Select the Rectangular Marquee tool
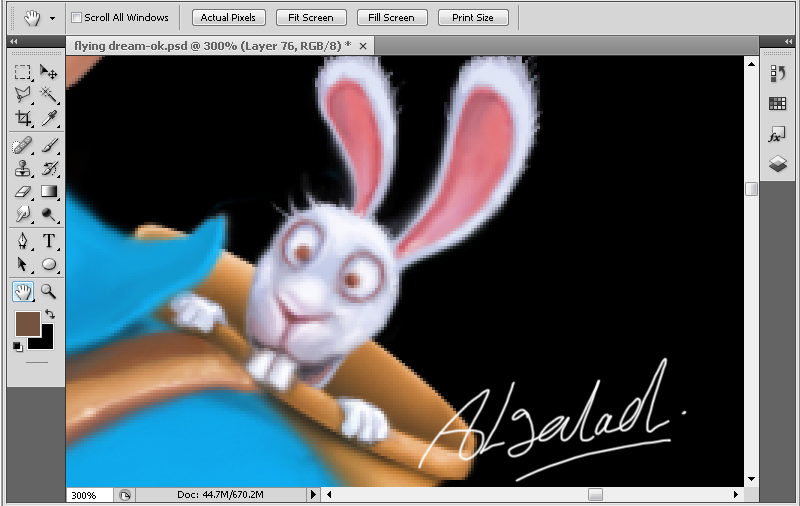Screen dimensions: 800x506 (x=22, y=72)
